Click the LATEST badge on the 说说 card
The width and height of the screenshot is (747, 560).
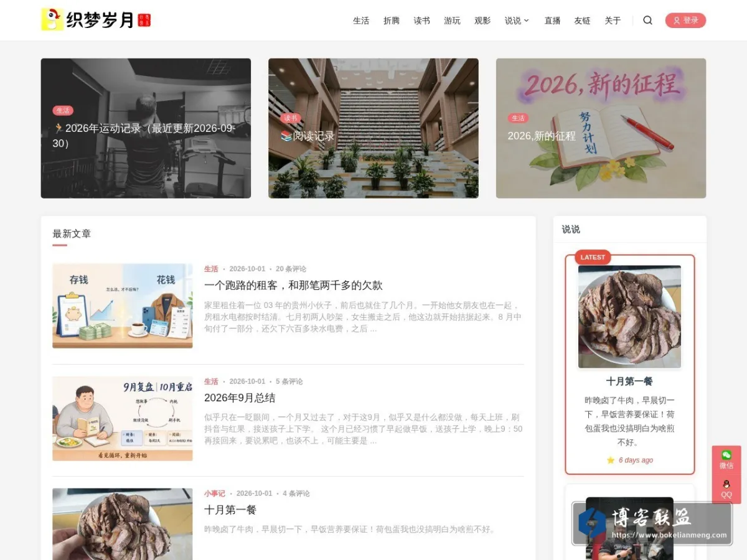coord(593,257)
